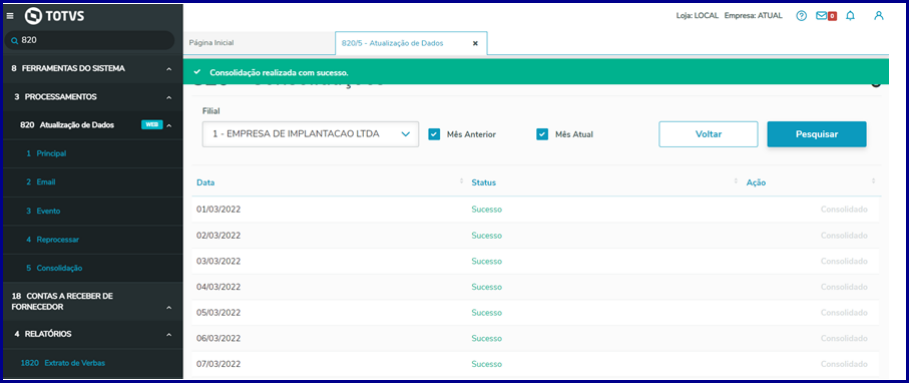This screenshot has height=383, width=909.
Task: Open the notifications bell icon
Action: click(850, 16)
